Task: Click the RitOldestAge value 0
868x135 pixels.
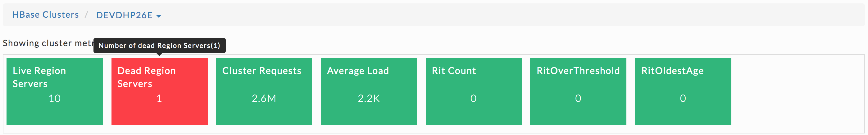Action: [683, 98]
